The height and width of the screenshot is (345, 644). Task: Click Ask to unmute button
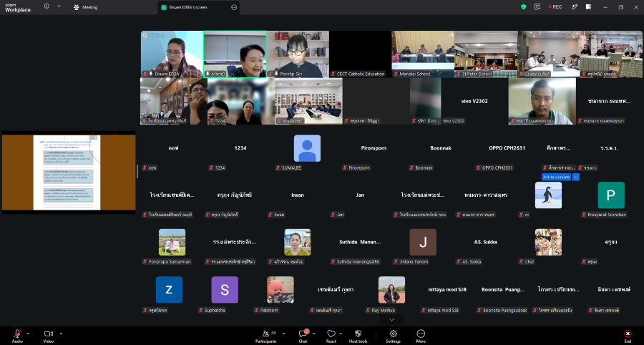point(556,177)
